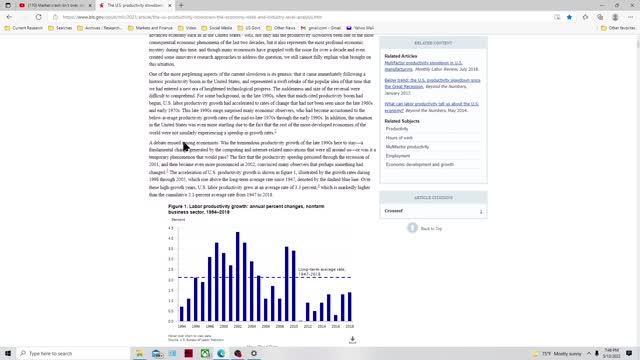Expand the Markets and Finance bookmark folder
640x360 pixels.
[x=150, y=28]
